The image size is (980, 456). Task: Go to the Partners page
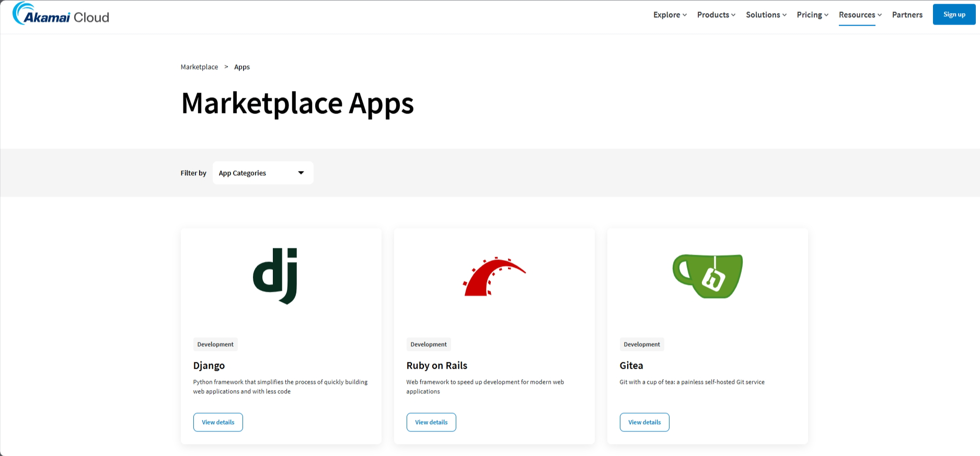[907, 15]
